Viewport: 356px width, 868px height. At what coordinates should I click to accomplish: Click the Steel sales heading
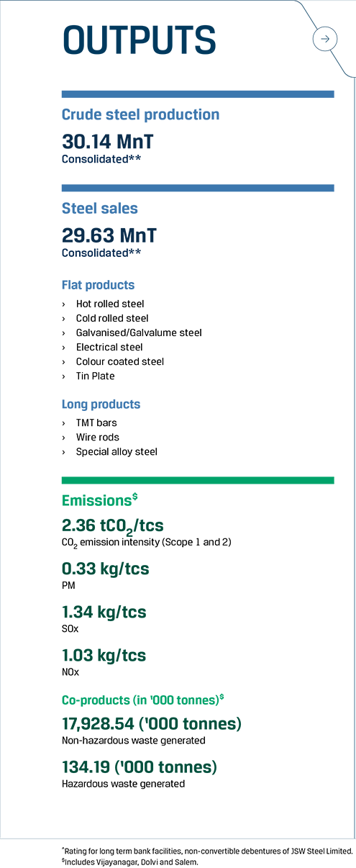100,209
